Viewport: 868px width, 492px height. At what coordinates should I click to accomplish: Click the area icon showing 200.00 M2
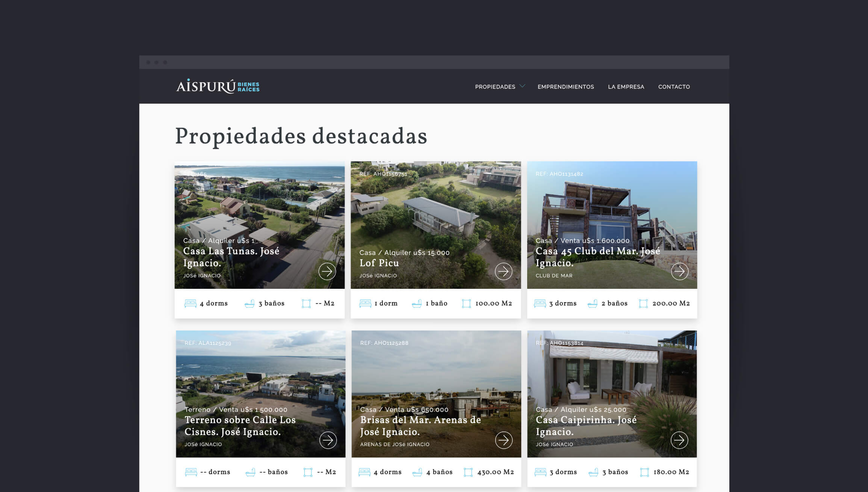tap(644, 303)
